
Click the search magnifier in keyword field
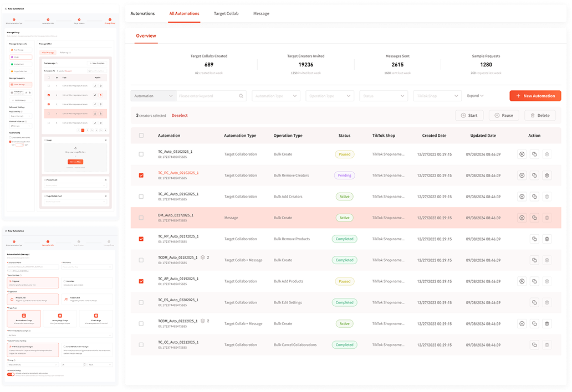pyautogui.click(x=241, y=96)
